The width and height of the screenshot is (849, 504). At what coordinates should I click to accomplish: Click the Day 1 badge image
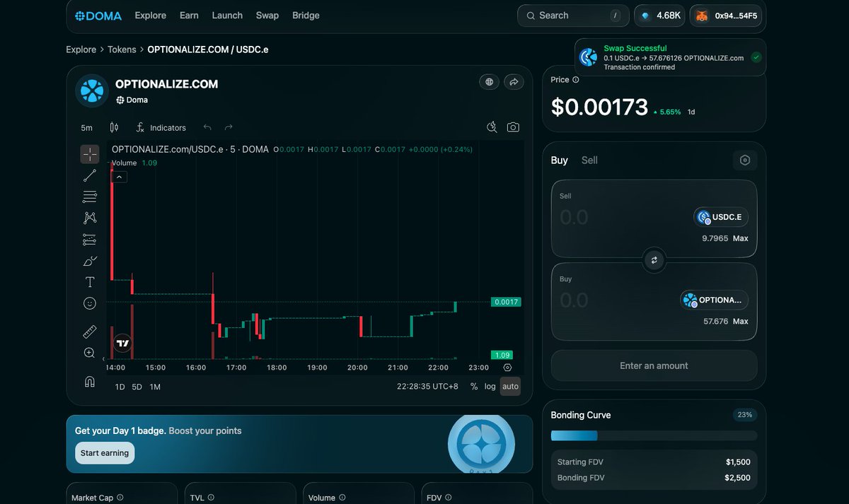(482, 444)
